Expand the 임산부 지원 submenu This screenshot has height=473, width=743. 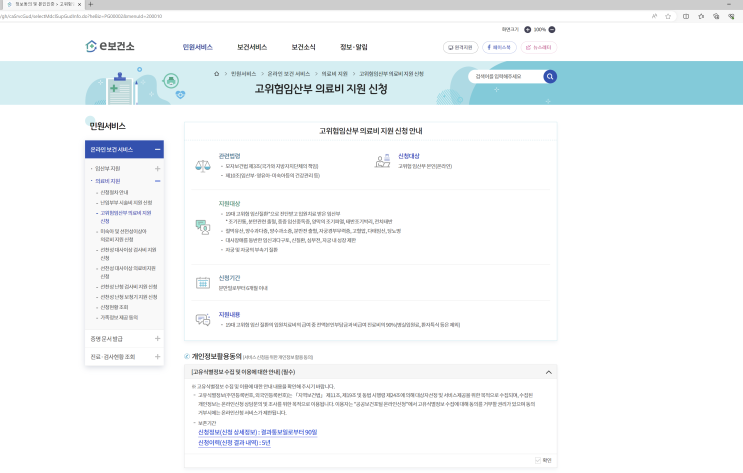click(x=157, y=168)
